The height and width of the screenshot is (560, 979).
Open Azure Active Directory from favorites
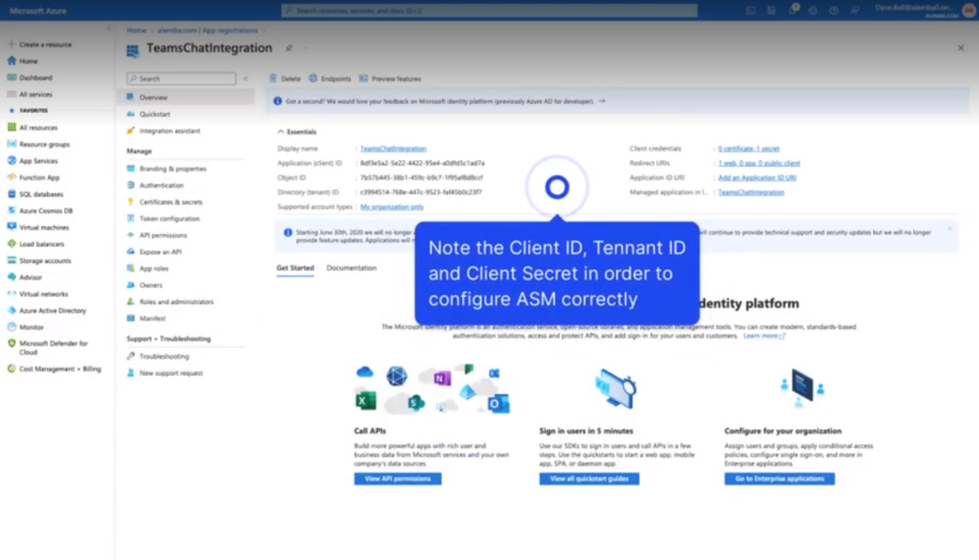[x=52, y=311]
